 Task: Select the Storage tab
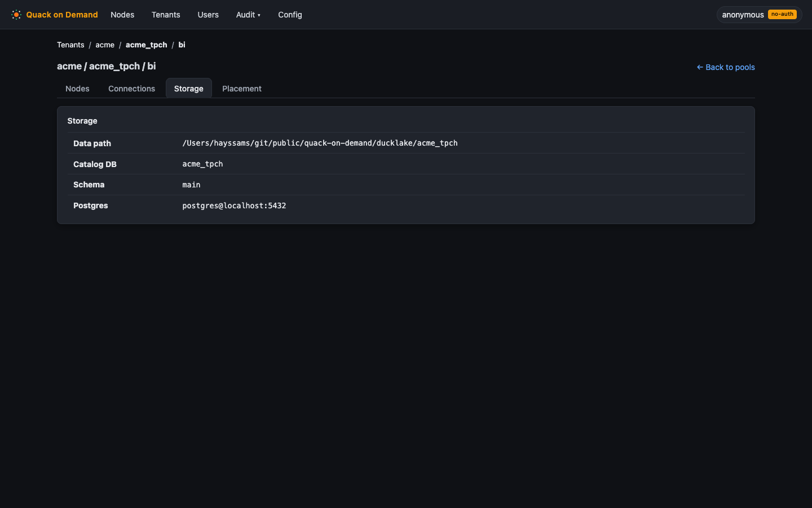click(189, 89)
